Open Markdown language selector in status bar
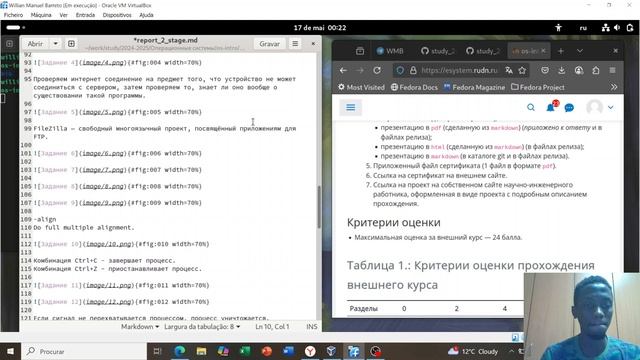The image size is (640, 360). 140,327
